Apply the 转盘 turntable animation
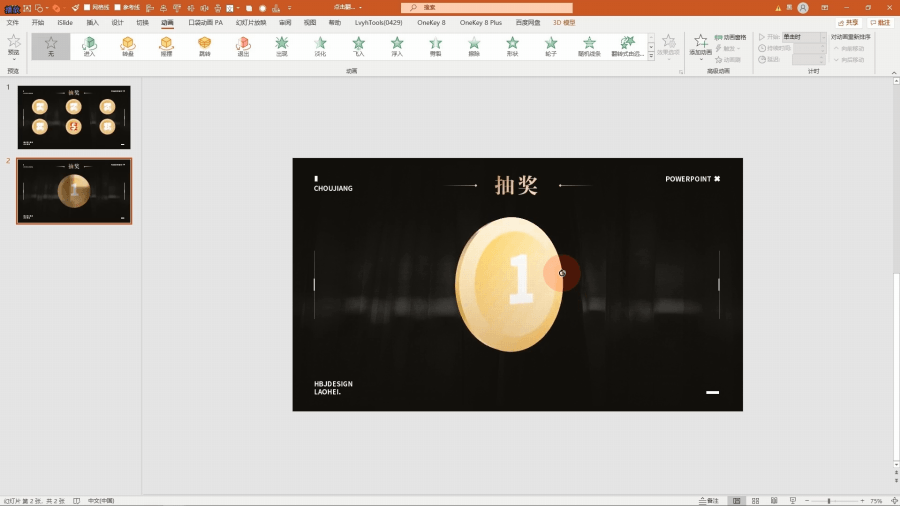Image resolution: width=900 pixels, height=506 pixels. 128,46
